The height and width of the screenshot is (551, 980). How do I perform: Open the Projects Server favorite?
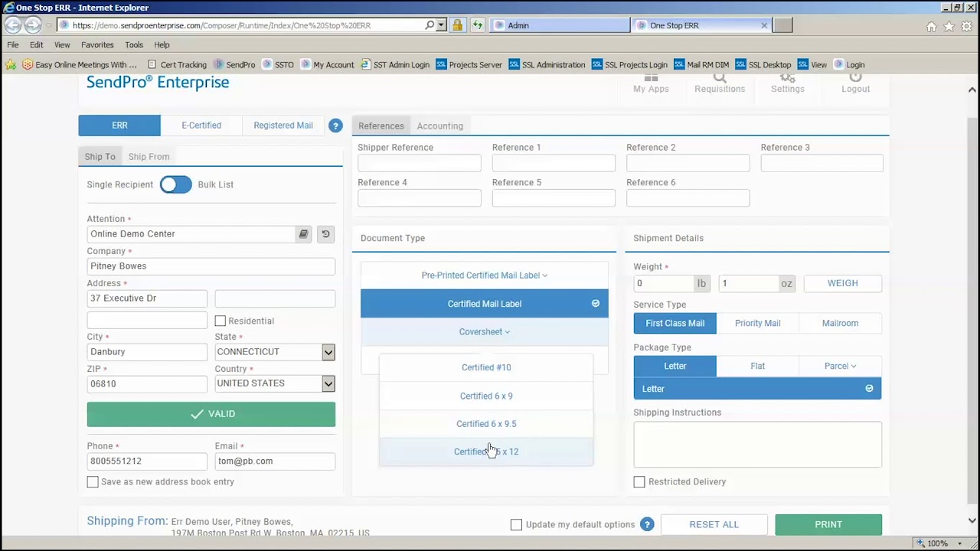(x=469, y=64)
